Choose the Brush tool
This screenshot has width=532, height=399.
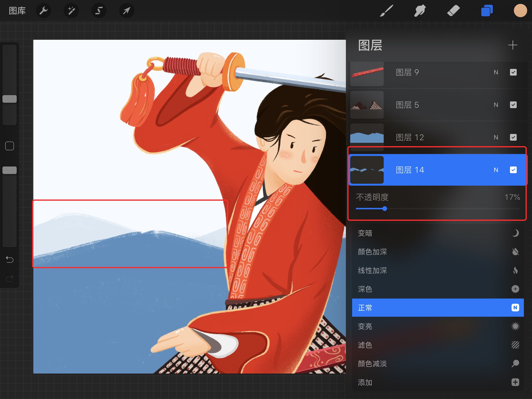click(386, 11)
